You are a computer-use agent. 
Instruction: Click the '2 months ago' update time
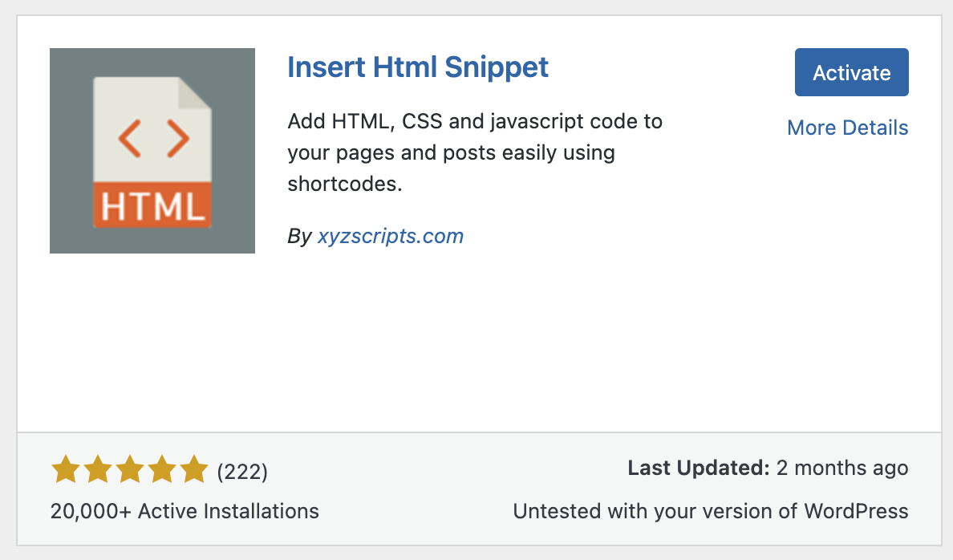click(x=842, y=469)
